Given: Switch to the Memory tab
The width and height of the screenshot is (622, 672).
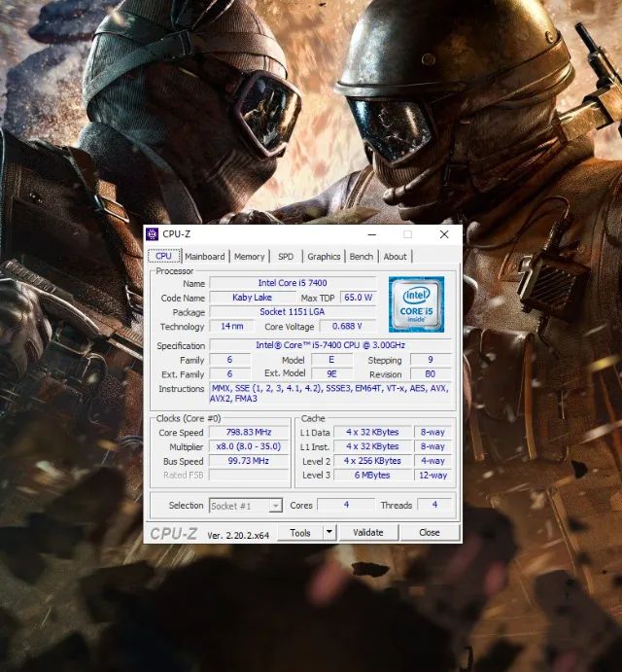Looking at the screenshot, I should (250, 257).
